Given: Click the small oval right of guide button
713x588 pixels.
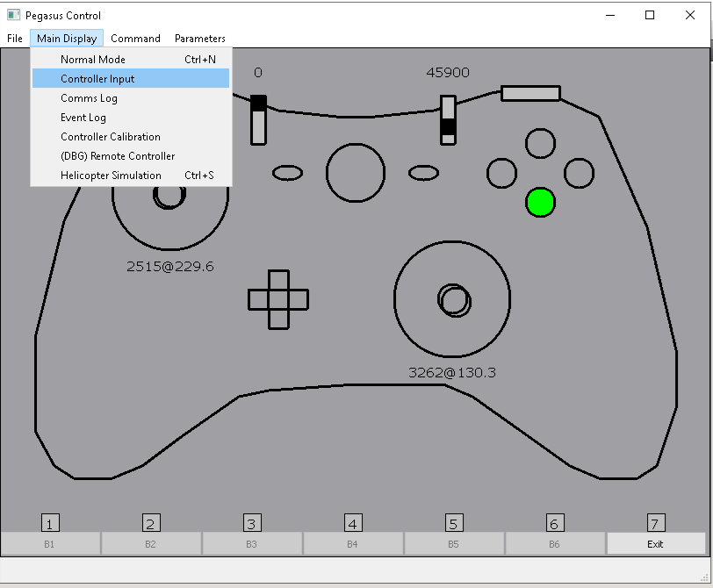Looking at the screenshot, I should click(423, 173).
